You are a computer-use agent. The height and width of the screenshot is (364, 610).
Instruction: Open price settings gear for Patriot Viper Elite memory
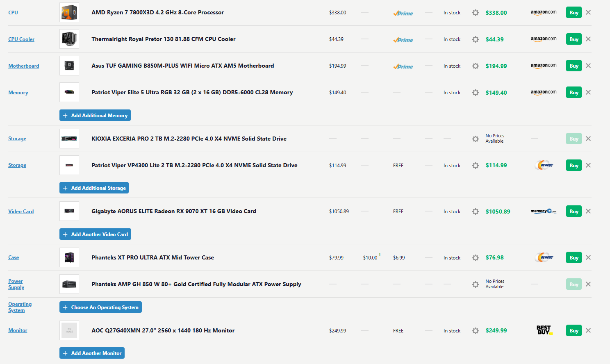[x=476, y=93]
